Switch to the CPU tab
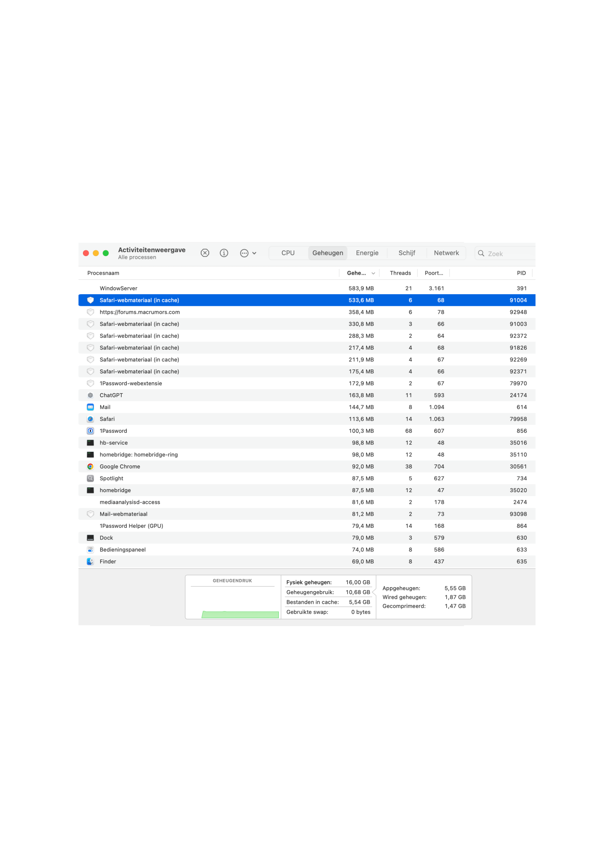 (x=288, y=253)
